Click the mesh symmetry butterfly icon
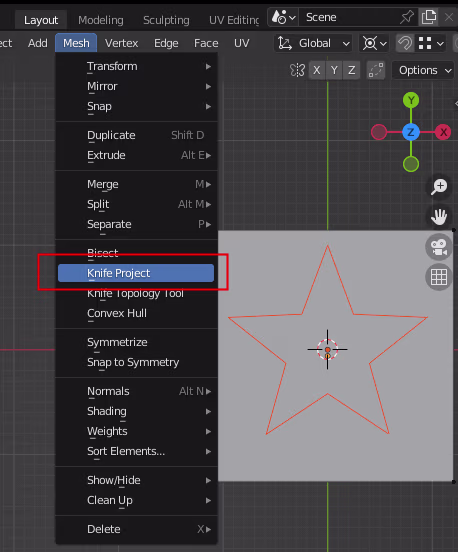Screen dimensions: 458x552 coord(297,70)
